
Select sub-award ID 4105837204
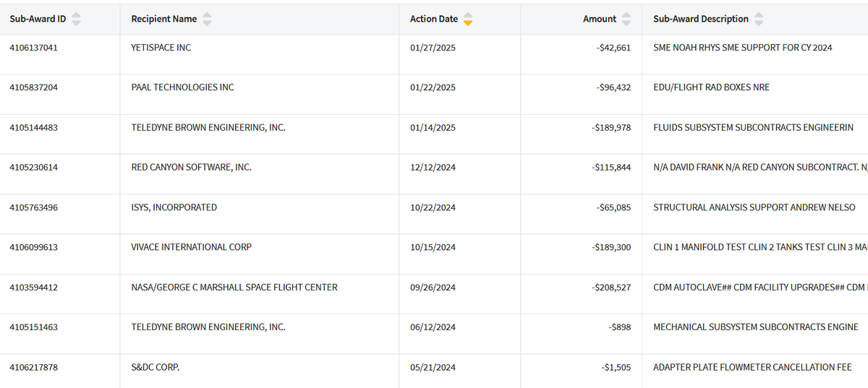click(33, 87)
